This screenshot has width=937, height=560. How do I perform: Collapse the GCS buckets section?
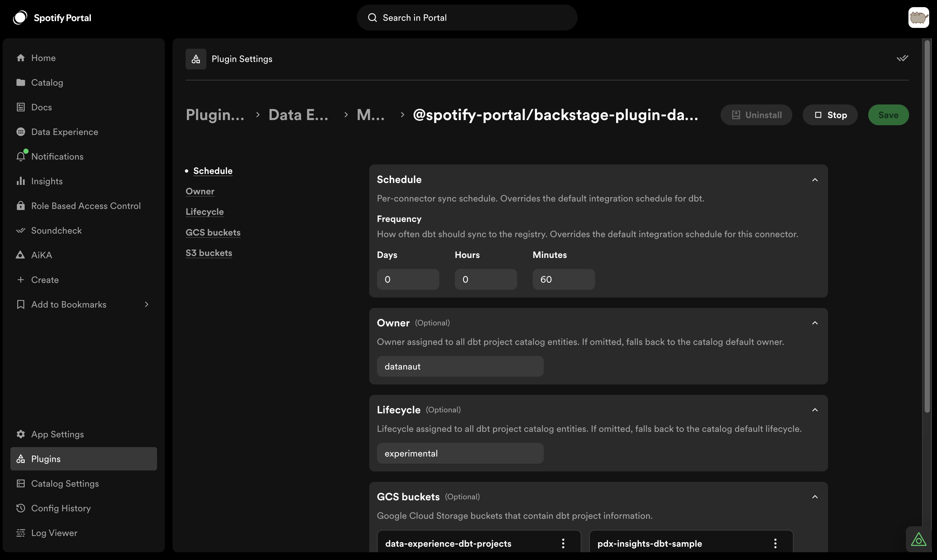pyautogui.click(x=815, y=497)
